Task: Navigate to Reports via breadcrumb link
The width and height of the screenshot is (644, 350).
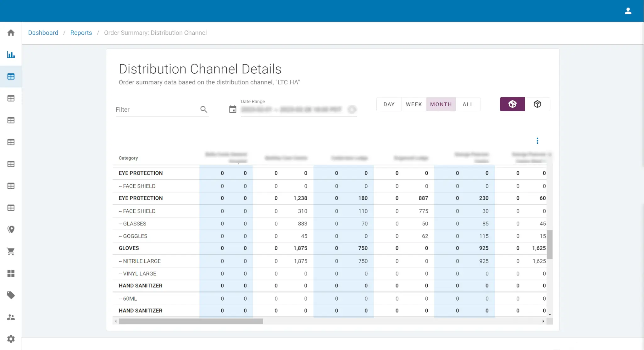Action: [x=81, y=33]
